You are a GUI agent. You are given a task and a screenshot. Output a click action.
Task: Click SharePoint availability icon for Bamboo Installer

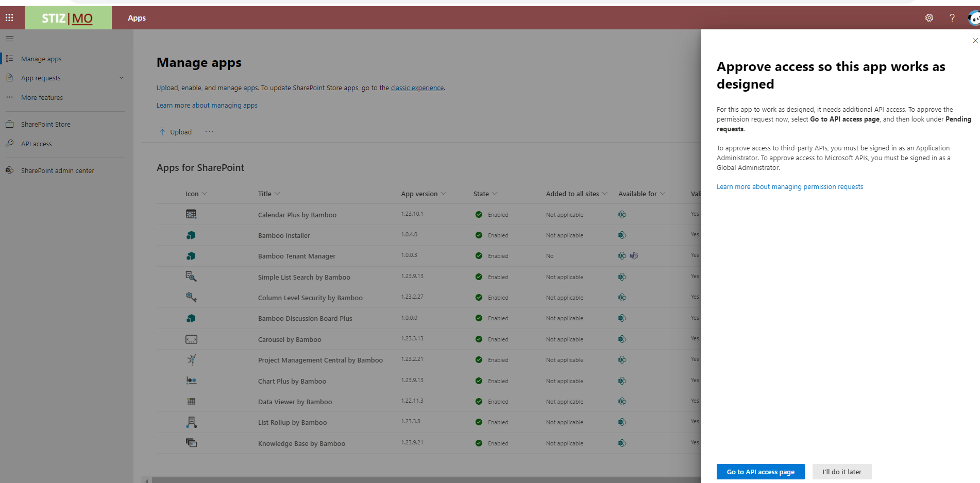pos(622,235)
